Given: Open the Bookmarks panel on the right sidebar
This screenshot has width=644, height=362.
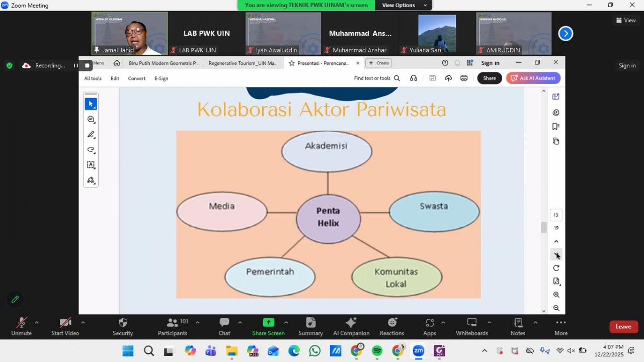Looking at the screenshot, I should 555,126.
